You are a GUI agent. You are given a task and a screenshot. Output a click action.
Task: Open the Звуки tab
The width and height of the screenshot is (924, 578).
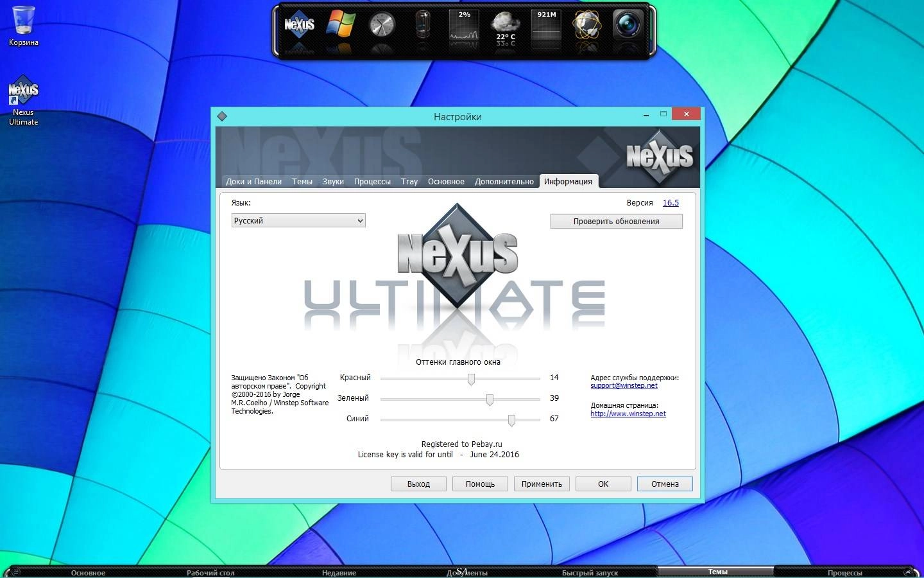coord(333,182)
